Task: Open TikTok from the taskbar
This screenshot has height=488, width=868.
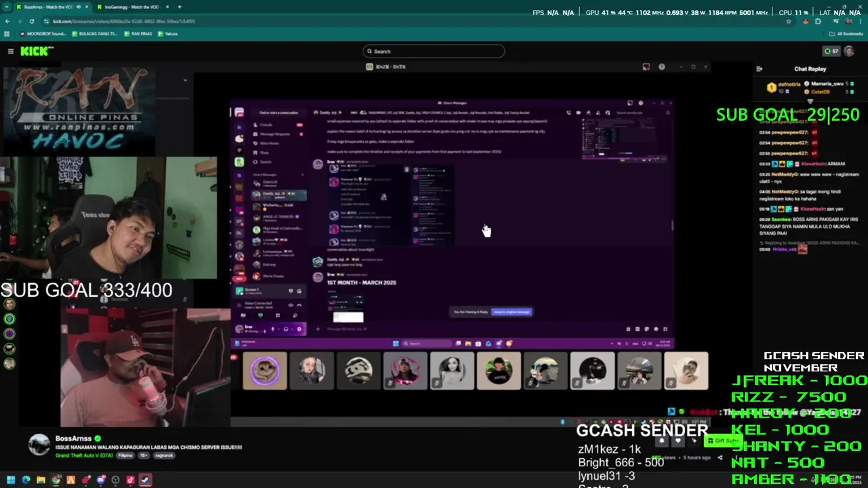Action: 130,480
